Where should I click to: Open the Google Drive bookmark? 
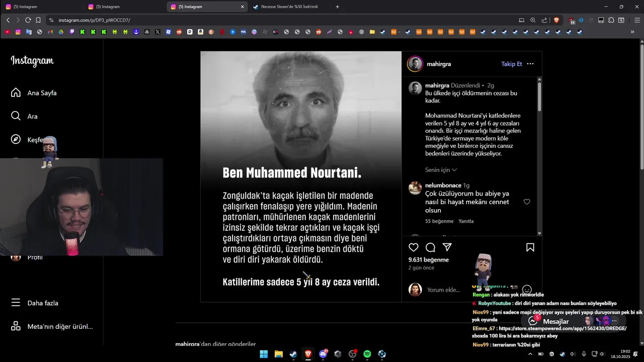coord(61,32)
